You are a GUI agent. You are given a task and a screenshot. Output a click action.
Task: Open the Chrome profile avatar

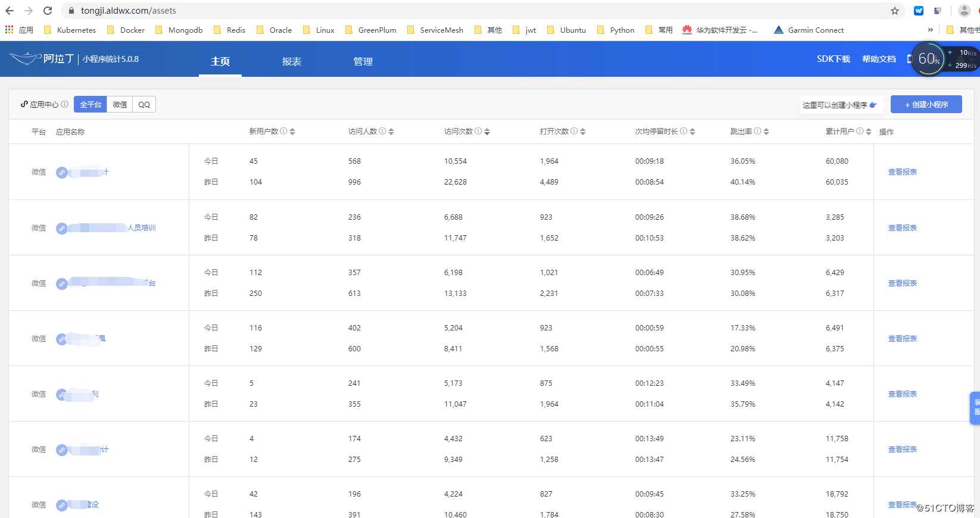[965, 11]
